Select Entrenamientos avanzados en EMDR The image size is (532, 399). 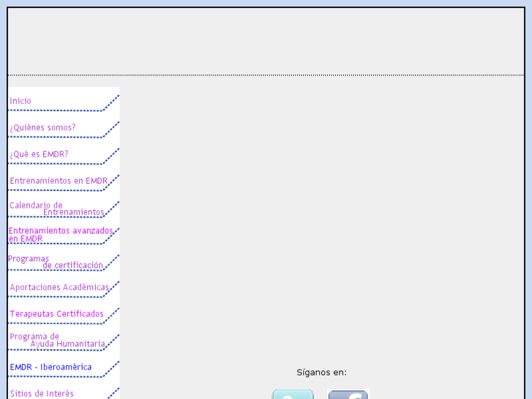click(x=61, y=235)
